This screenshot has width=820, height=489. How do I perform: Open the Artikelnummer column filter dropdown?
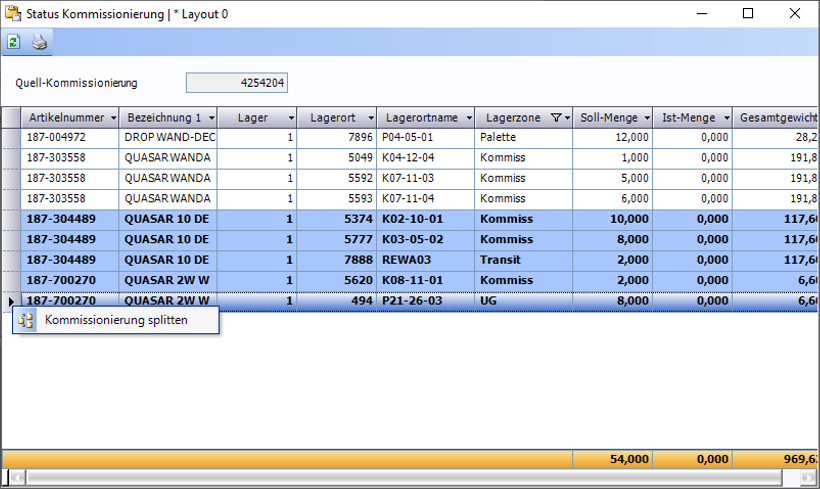click(x=112, y=118)
